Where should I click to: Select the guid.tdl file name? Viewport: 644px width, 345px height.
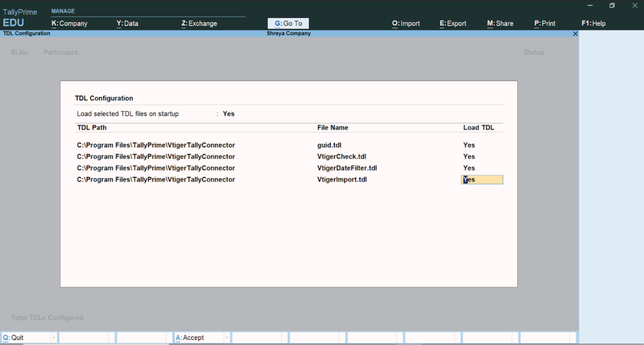[x=330, y=145]
